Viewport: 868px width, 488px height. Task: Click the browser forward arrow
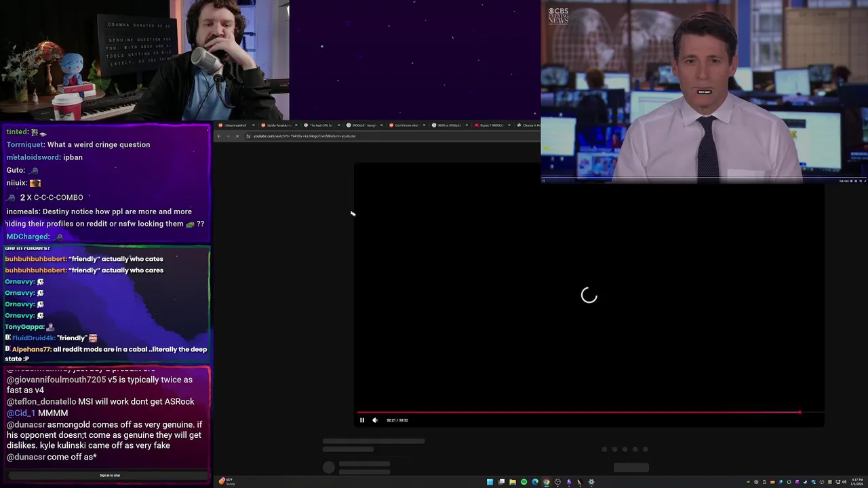pyautogui.click(x=229, y=136)
